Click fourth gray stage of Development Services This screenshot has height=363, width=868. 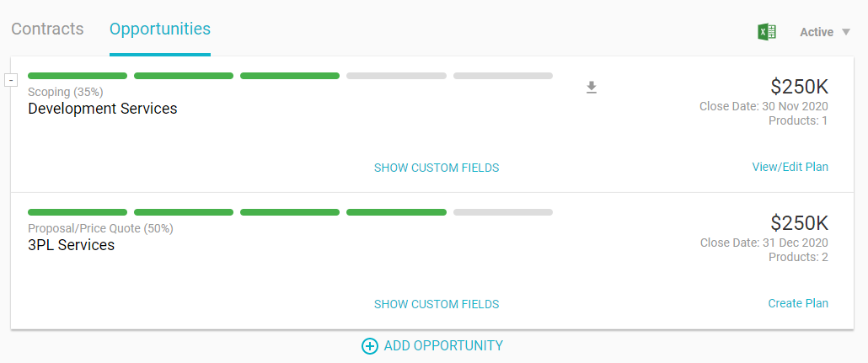click(x=396, y=76)
